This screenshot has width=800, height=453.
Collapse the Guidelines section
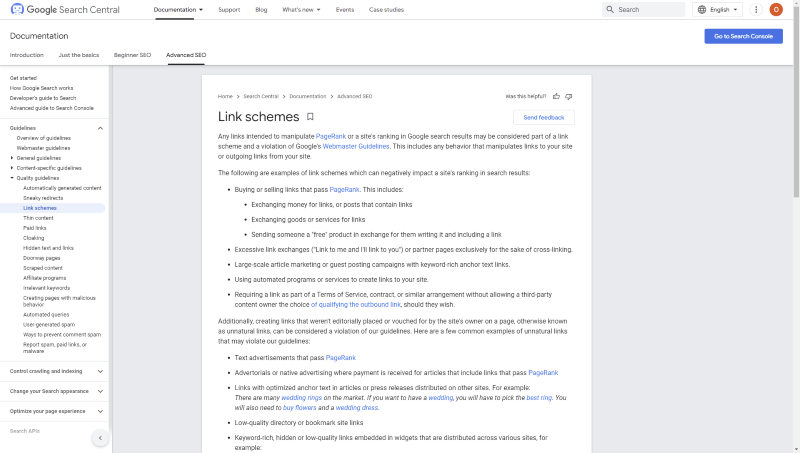100,128
